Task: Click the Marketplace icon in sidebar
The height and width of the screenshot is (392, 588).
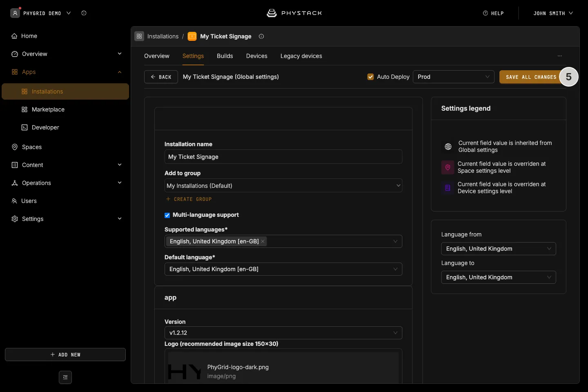Action: [24, 109]
